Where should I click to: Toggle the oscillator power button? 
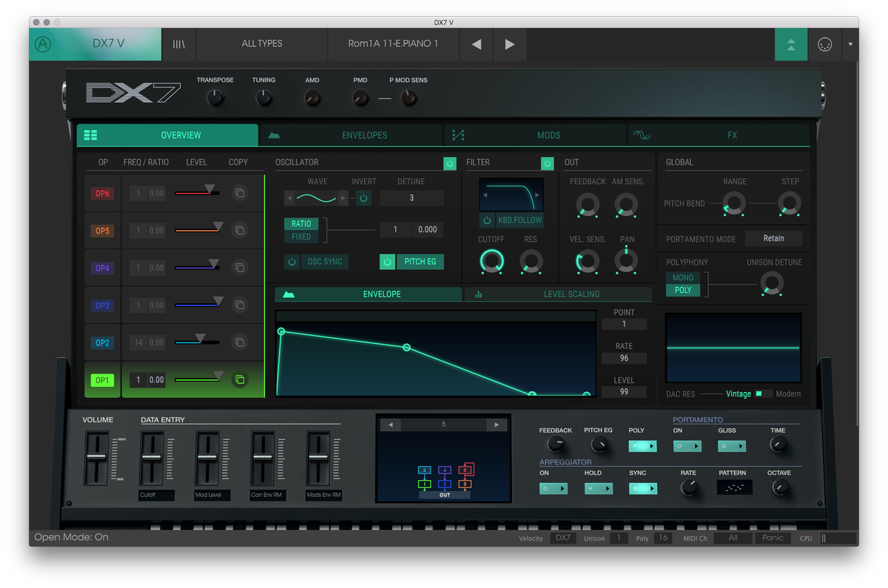pos(449,163)
